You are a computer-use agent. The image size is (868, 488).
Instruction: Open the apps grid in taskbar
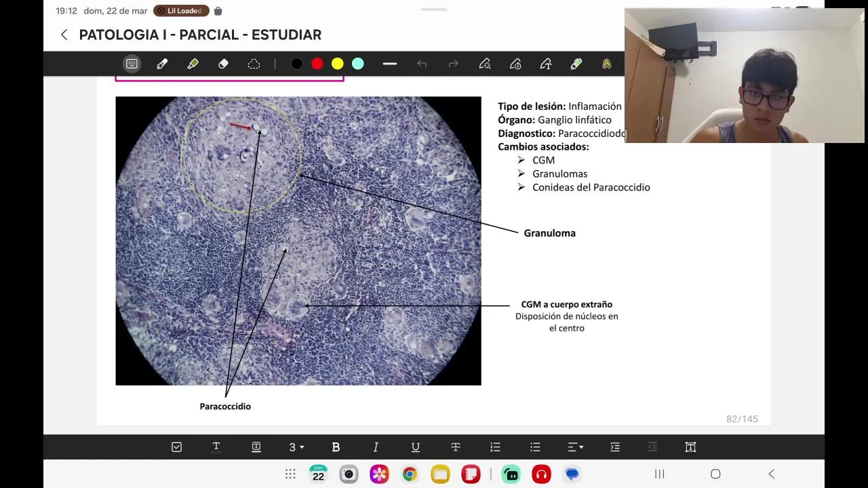pyautogui.click(x=290, y=474)
